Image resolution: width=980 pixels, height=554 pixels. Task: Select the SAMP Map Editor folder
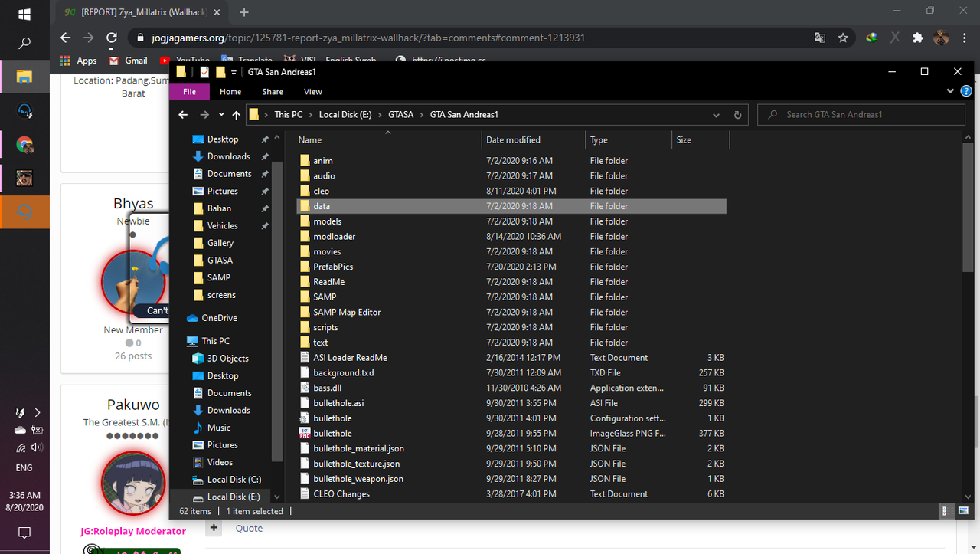point(511,312)
